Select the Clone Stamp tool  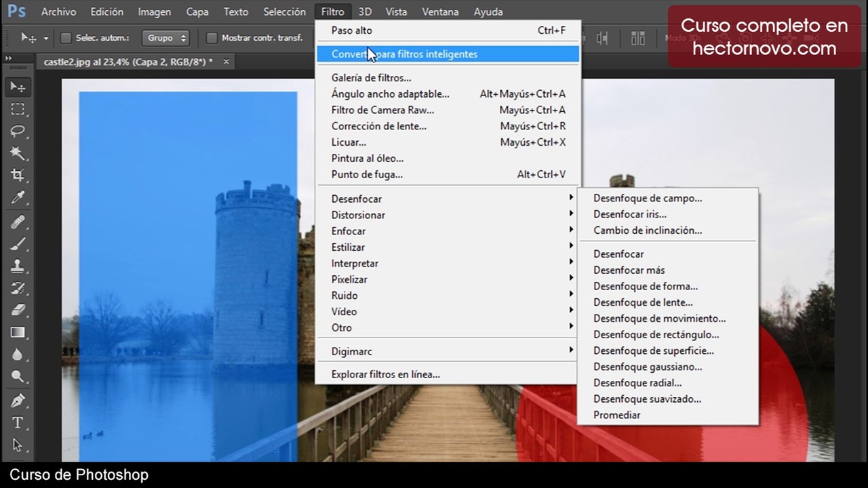click(18, 266)
